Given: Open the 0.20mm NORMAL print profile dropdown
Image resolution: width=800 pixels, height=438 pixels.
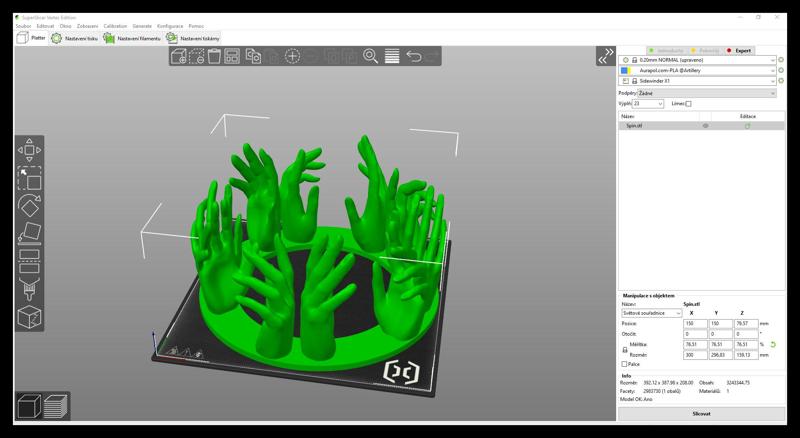Looking at the screenshot, I should click(697, 60).
